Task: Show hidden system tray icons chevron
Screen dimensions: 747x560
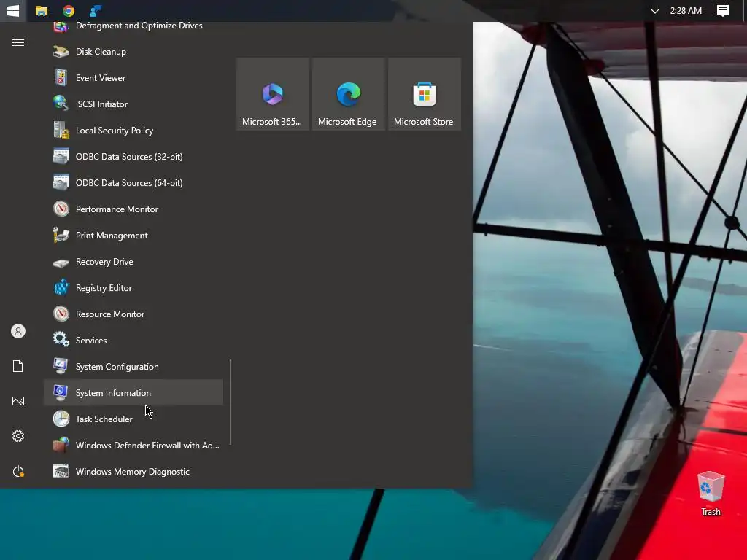Action: [655, 10]
